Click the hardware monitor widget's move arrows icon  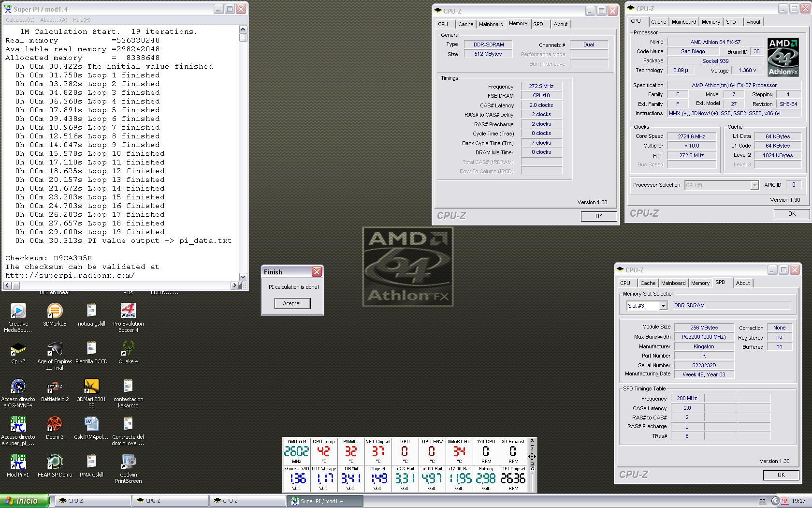(532, 456)
